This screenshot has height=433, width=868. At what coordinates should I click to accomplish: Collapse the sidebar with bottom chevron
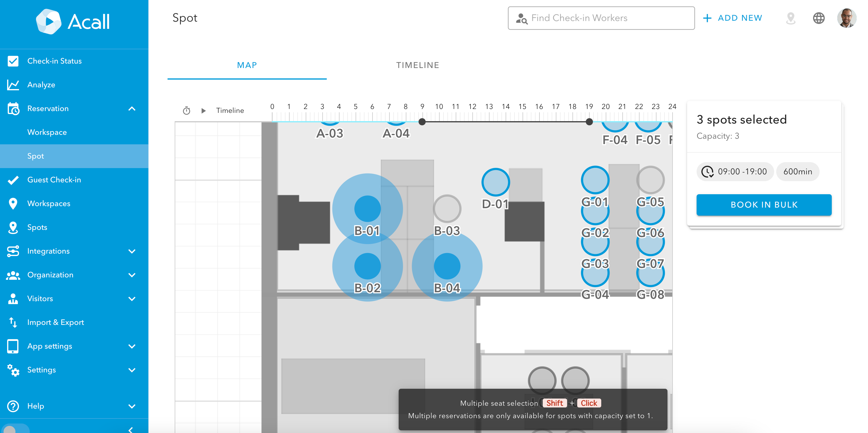pyautogui.click(x=131, y=430)
